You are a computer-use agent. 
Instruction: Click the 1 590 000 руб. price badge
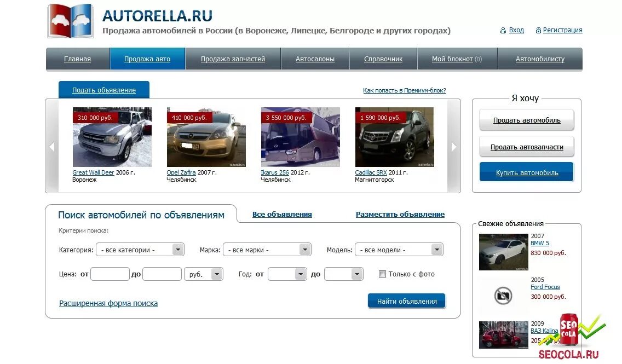tap(381, 118)
